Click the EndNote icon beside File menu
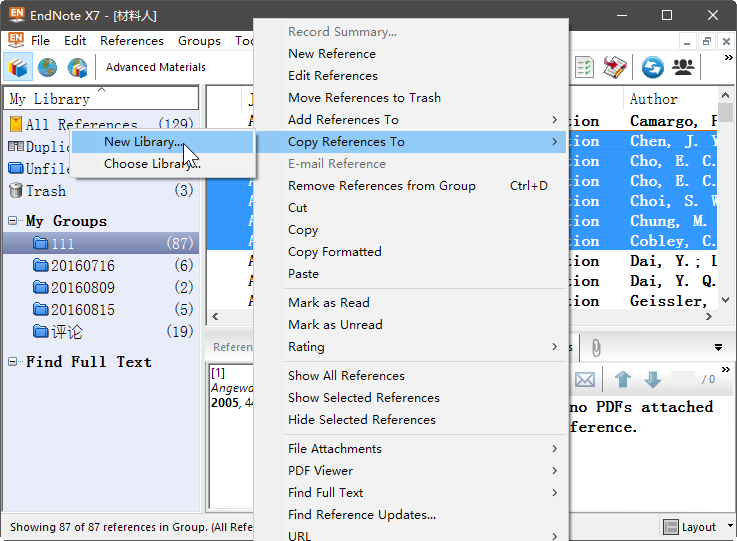 (x=16, y=40)
